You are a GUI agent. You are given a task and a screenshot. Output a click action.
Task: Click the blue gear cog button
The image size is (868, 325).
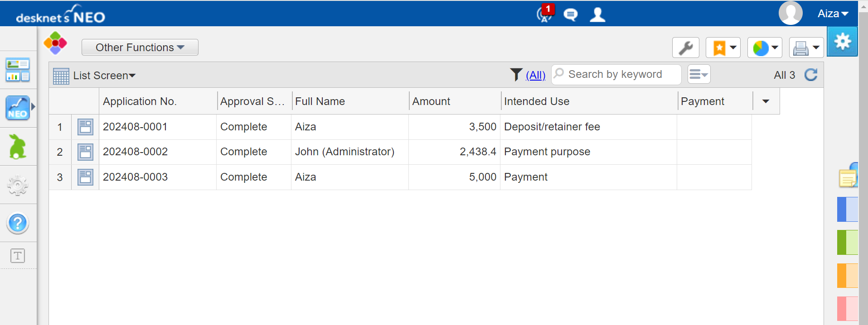(x=842, y=42)
